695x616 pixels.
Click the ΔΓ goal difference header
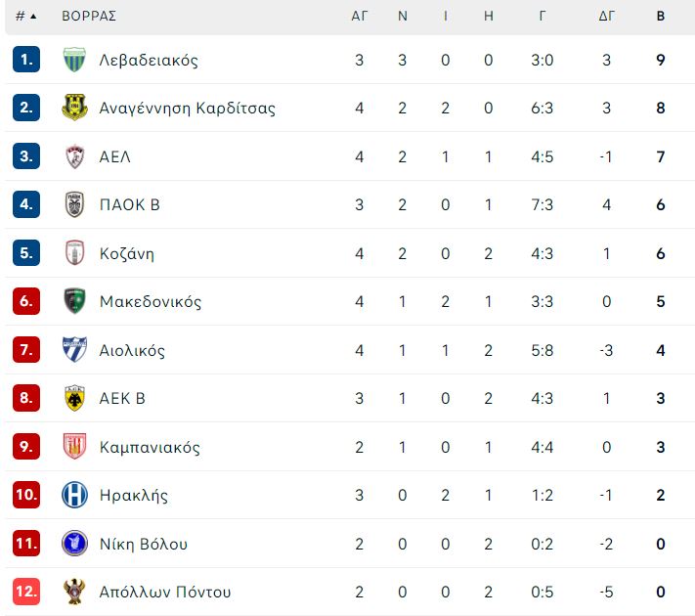607,17
